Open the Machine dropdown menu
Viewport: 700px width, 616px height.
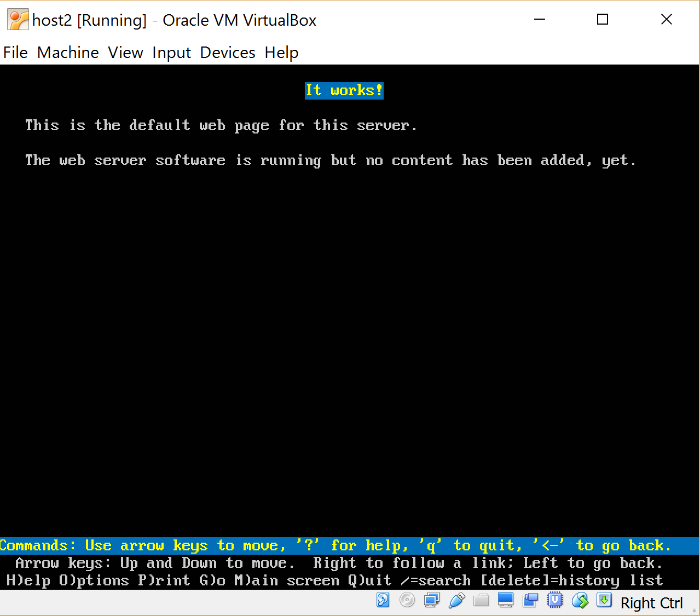[x=68, y=53]
